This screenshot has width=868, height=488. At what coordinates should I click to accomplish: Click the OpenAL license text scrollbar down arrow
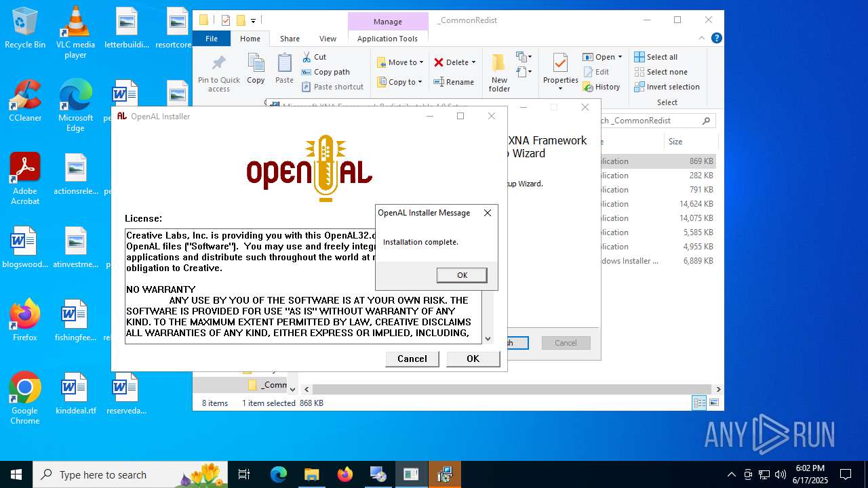tap(488, 338)
